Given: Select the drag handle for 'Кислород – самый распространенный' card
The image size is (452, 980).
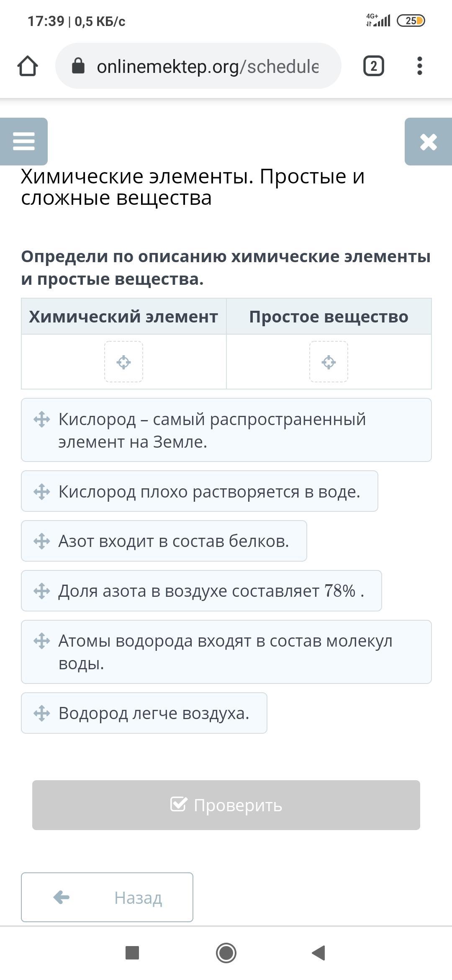Looking at the screenshot, I should click(42, 419).
